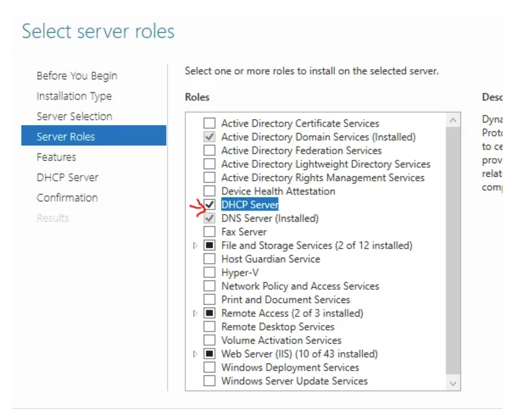The image size is (506, 420).
Task: Go to Server Selection step
Action: [x=75, y=116]
